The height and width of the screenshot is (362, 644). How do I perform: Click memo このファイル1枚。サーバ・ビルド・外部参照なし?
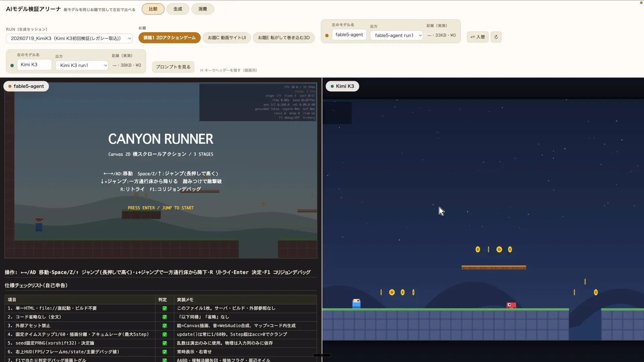pos(226,308)
